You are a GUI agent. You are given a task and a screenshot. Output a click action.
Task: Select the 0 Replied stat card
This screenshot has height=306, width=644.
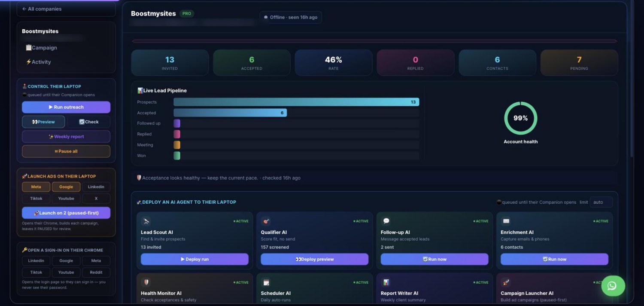click(415, 63)
